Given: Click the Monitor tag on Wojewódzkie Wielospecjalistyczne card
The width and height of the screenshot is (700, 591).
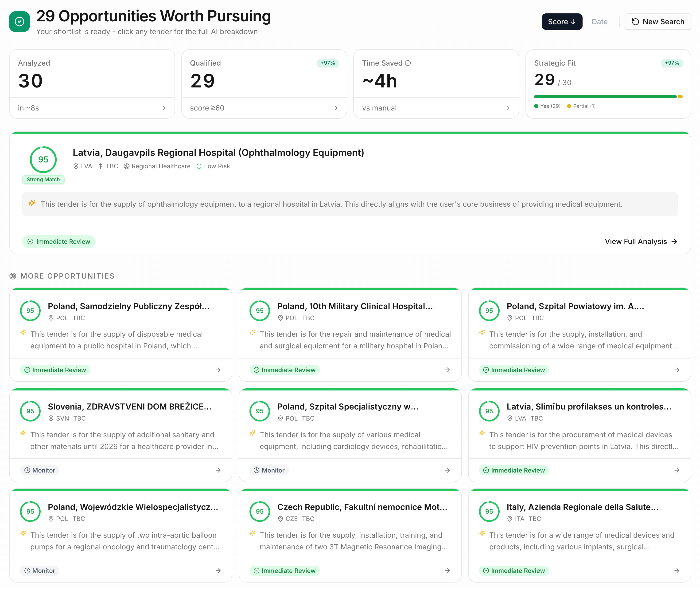Looking at the screenshot, I should pos(40,571).
